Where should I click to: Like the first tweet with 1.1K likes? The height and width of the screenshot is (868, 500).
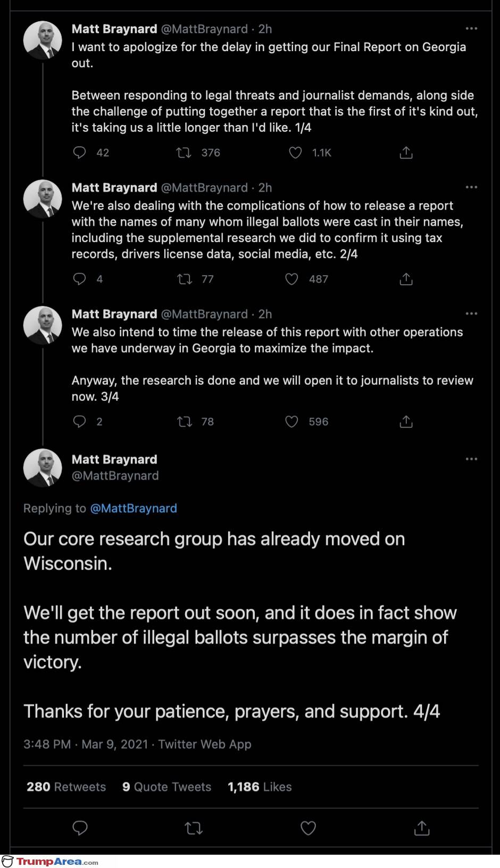point(295,153)
